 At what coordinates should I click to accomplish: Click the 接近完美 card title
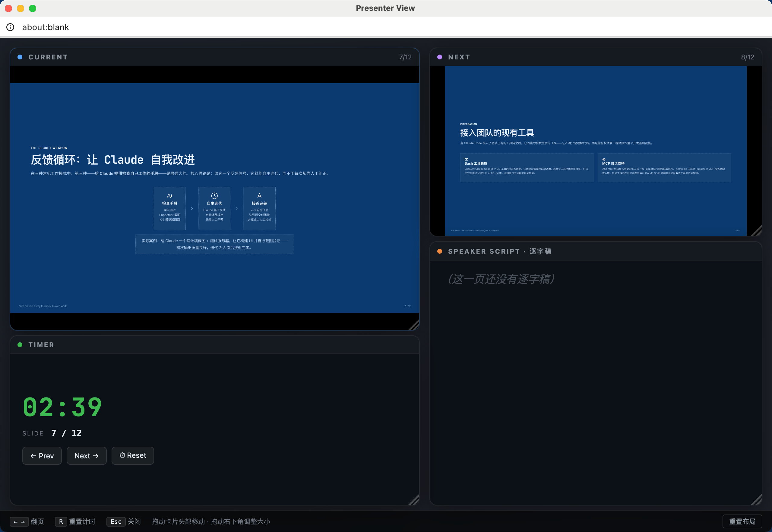point(259,203)
